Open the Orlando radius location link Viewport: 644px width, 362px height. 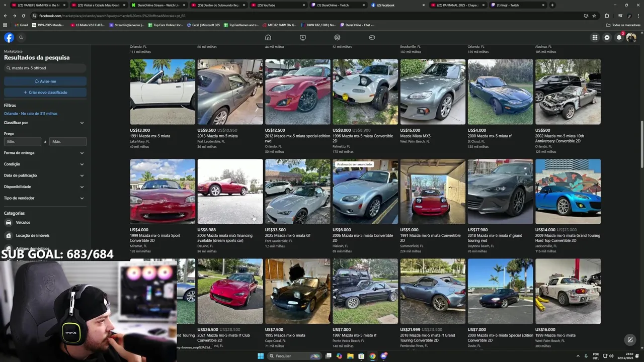31,114
